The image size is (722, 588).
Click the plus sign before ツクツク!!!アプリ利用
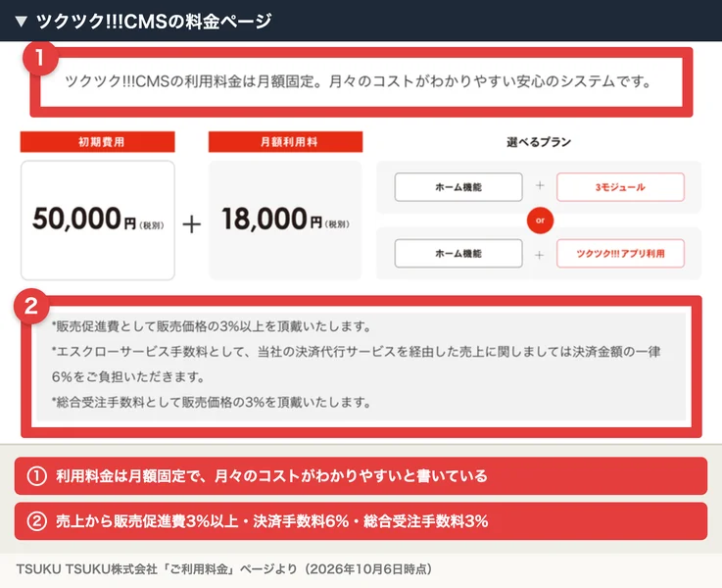click(540, 255)
